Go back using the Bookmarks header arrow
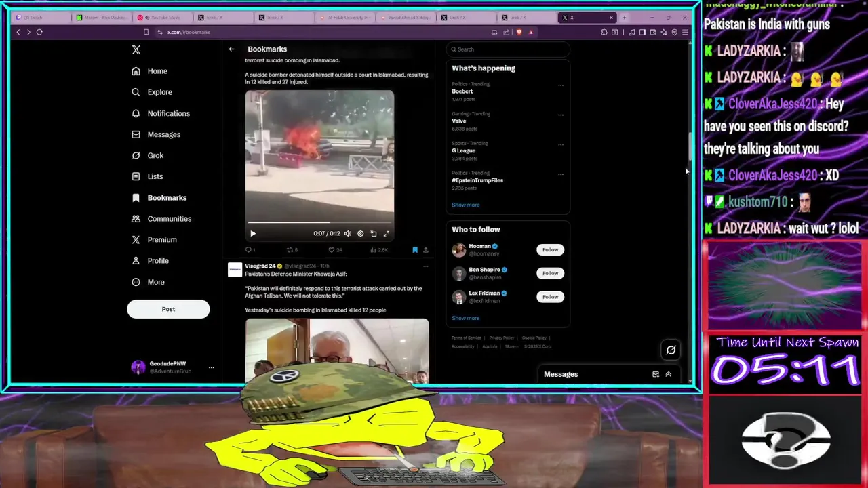868x488 pixels. click(x=231, y=49)
